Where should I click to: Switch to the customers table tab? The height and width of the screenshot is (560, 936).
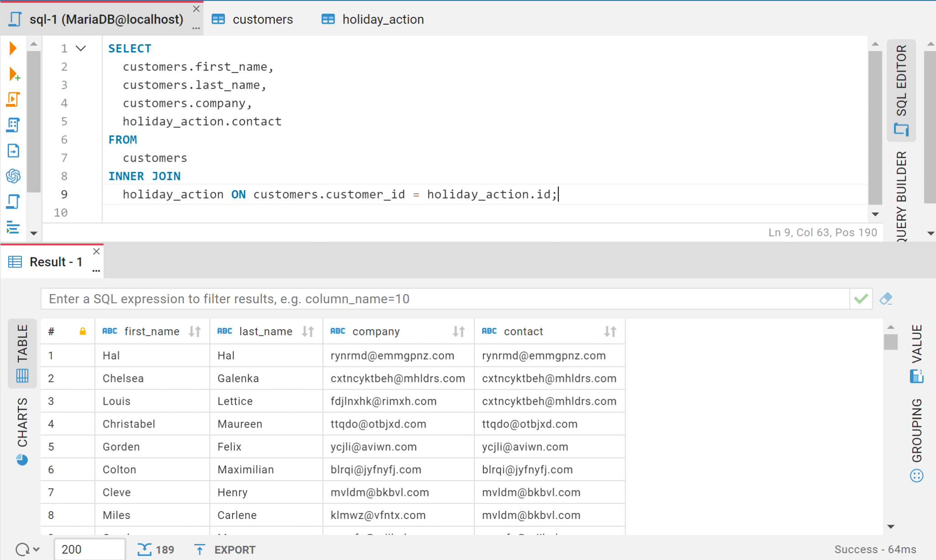tap(262, 19)
